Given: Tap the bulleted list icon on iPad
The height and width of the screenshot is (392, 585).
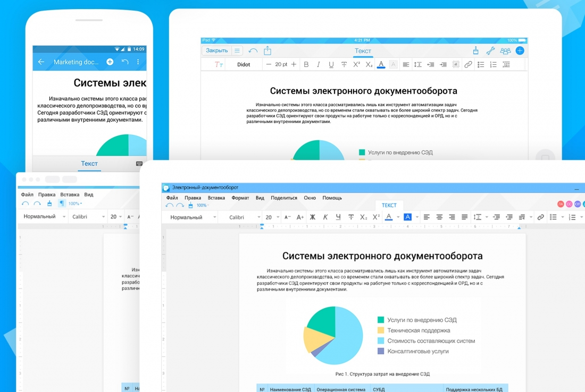Looking at the screenshot, I should click(481, 64).
